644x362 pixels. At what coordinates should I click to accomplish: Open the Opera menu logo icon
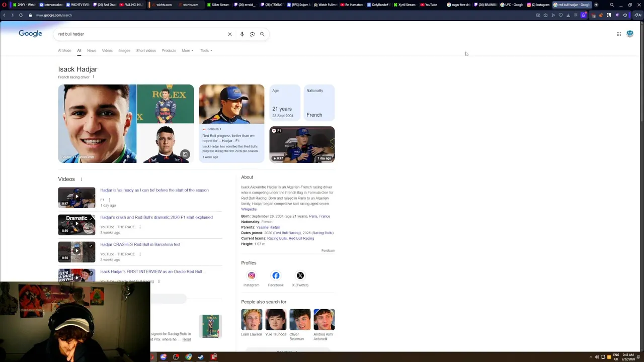tap(5, 5)
